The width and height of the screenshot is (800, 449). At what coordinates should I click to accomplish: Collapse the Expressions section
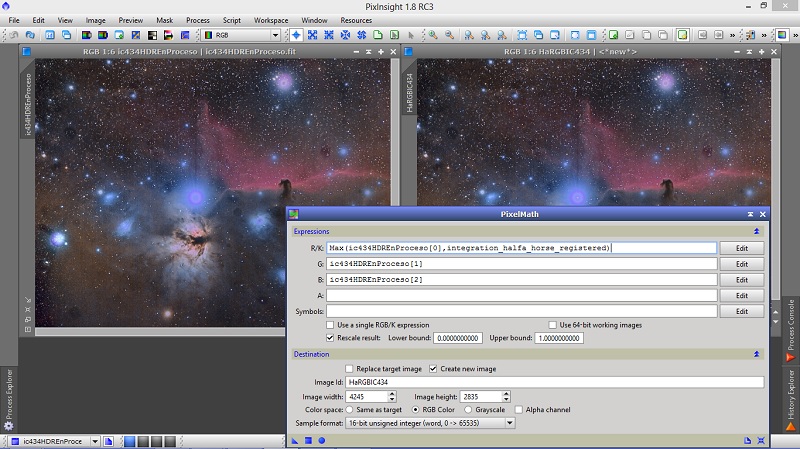(x=757, y=231)
